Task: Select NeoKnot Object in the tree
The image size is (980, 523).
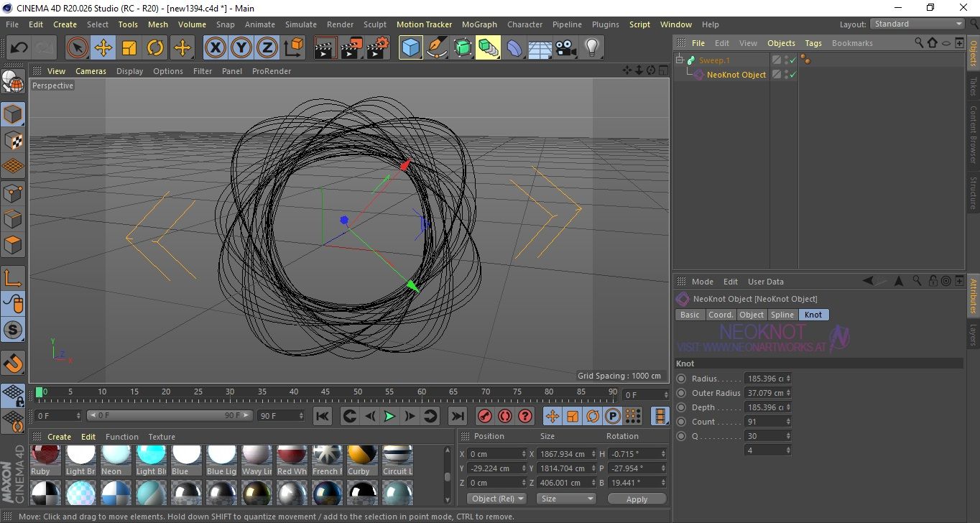Action: point(736,75)
